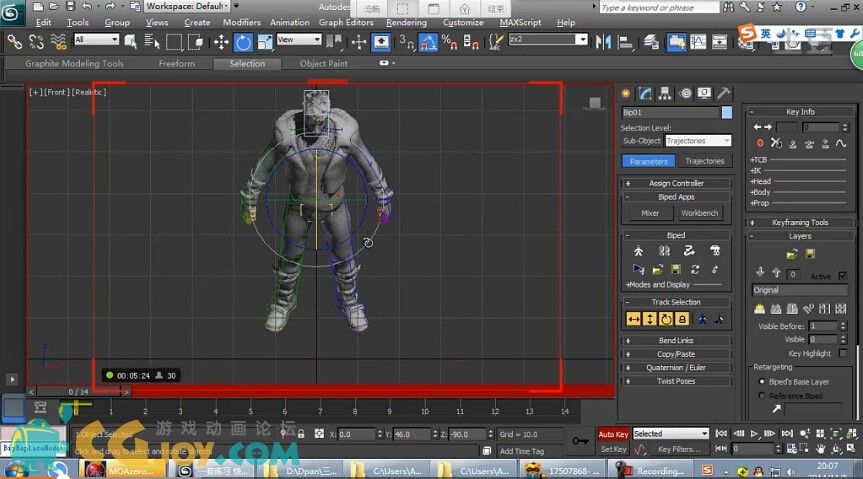The height and width of the screenshot is (479, 863).
Task: Click the Workbench button
Action: point(700,213)
